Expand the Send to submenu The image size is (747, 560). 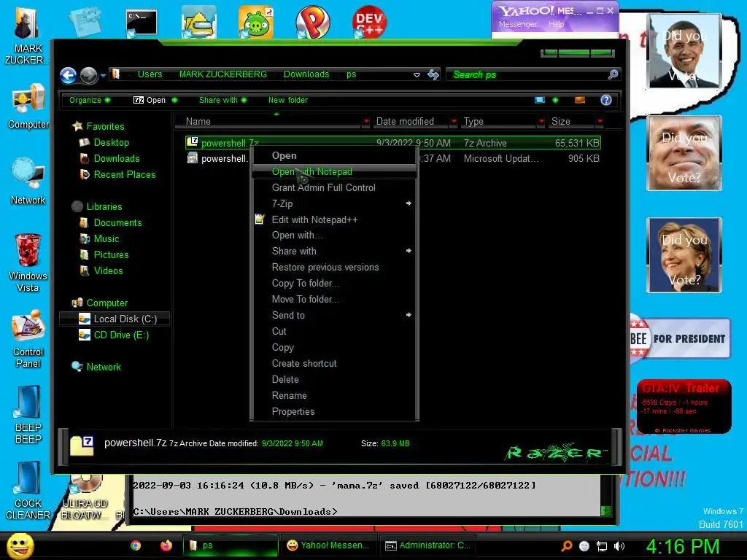[x=334, y=315]
